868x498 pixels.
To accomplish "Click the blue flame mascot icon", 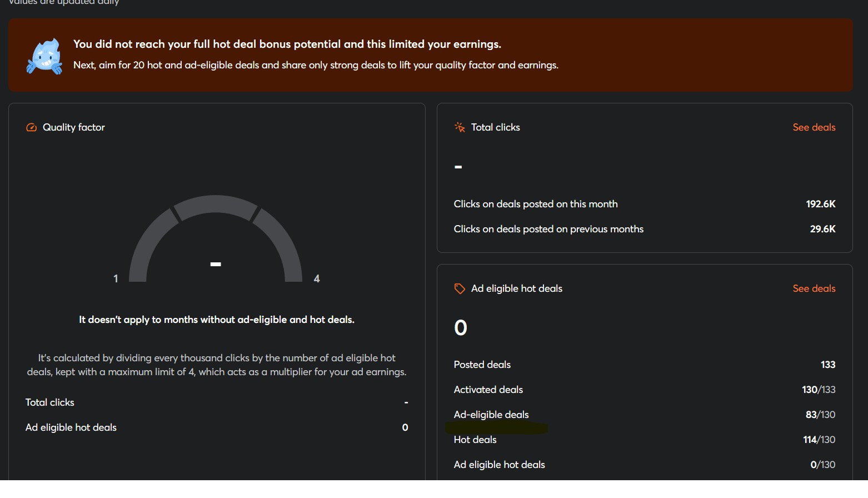I will coord(44,56).
